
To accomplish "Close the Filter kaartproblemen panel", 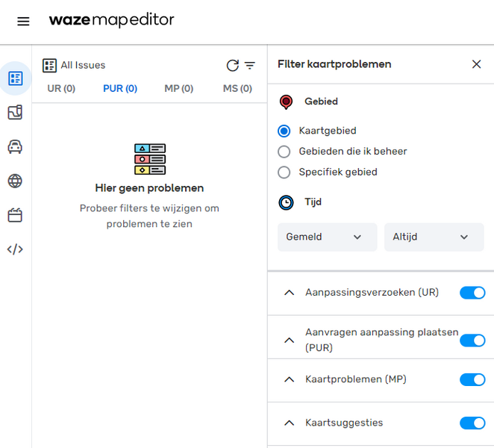I will 476,64.
